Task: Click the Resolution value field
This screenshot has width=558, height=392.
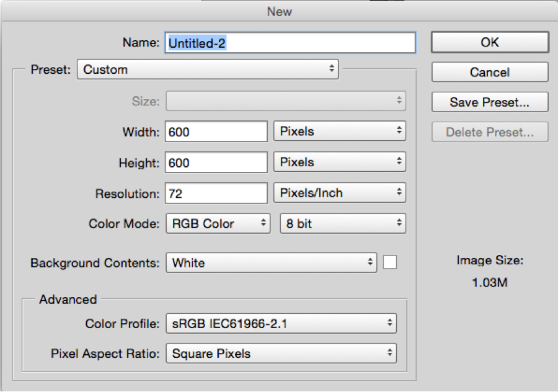Action: 216,193
